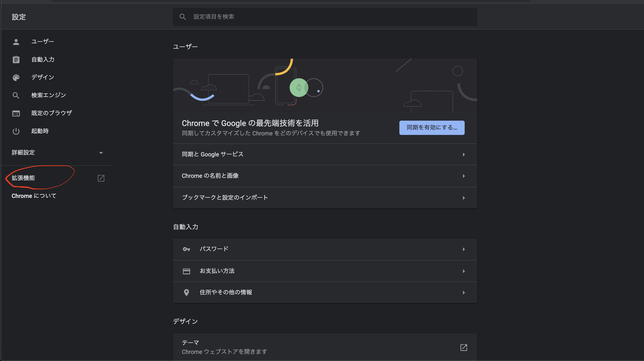Click the palette icon beside デザイン
Screen dimensions: 644x361
point(16,78)
